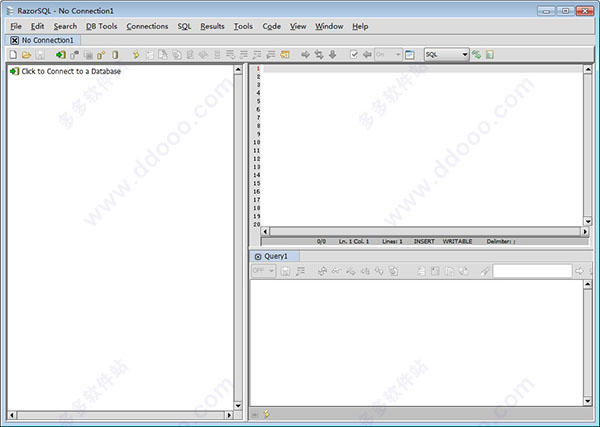Viewport: 600px width, 427px height.
Task: Click the results pane scroll down arrow
Action: tap(588, 401)
